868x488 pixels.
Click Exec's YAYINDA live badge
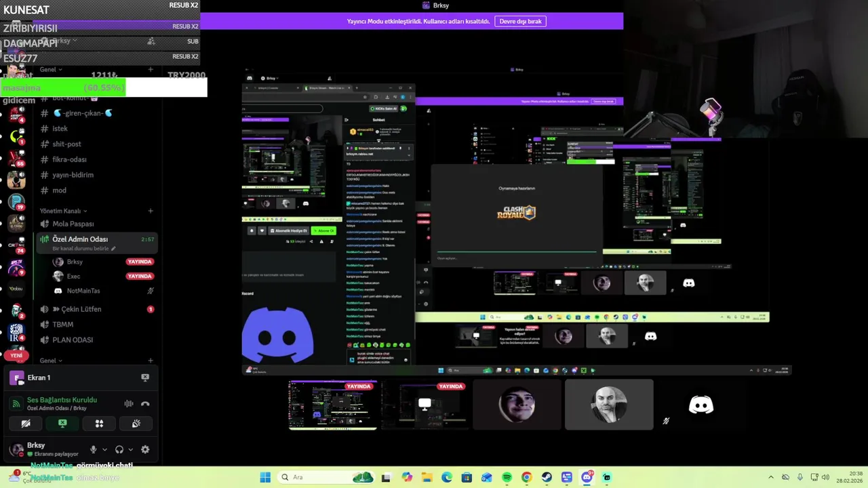(x=140, y=277)
